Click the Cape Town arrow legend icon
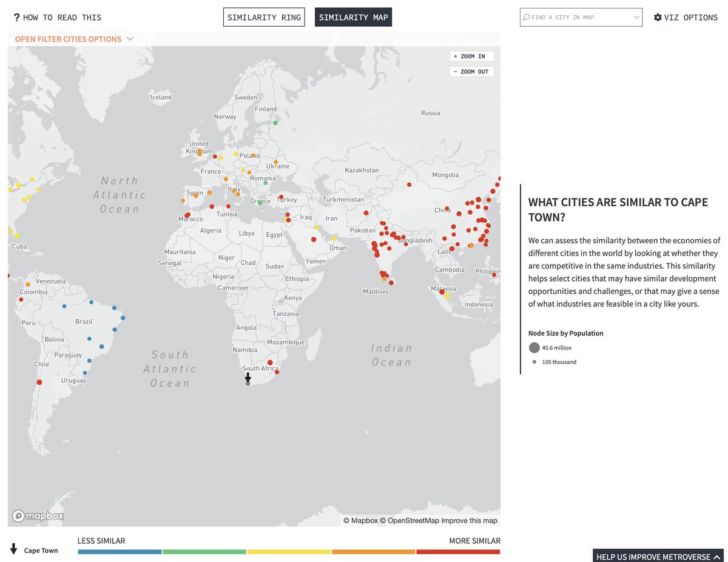Image resolution: width=728 pixels, height=562 pixels. [13, 549]
